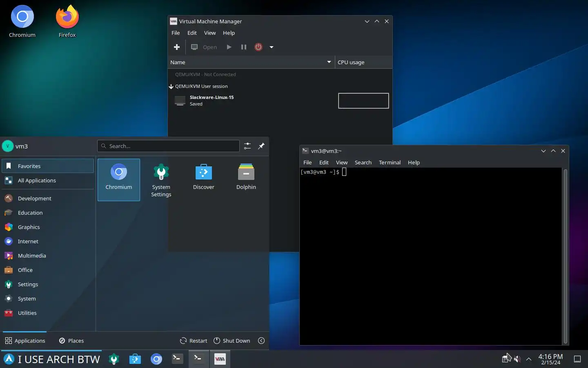Viewport: 588px width, 368px height.
Task: Open File menu in Virtual Machine Manager
Action: tap(176, 33)
